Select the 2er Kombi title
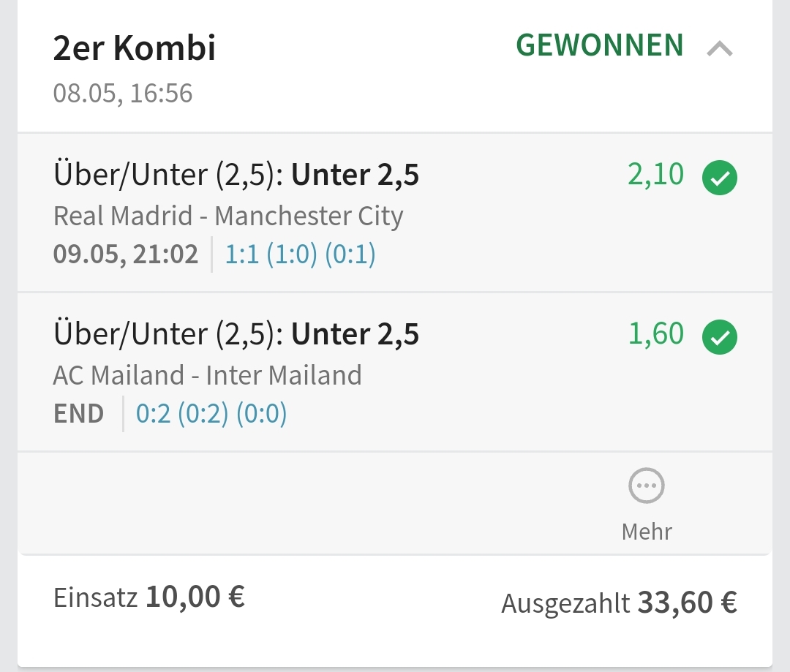The image size is (790, 672). [135, 49]
